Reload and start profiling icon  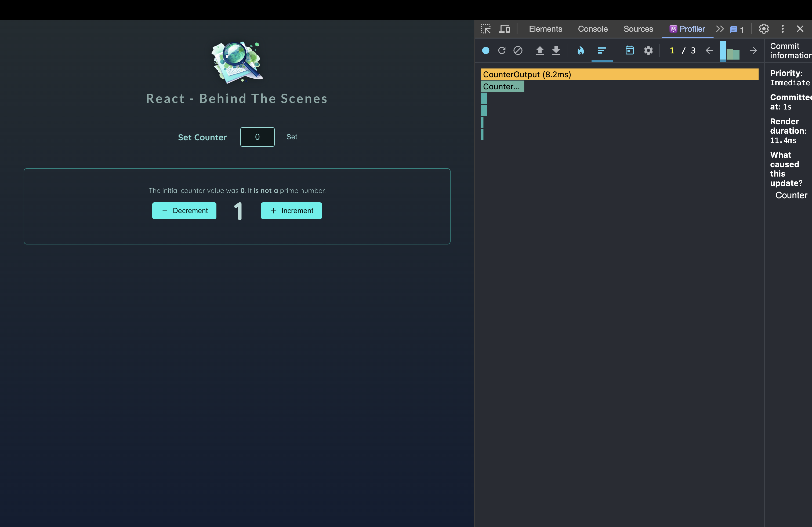coord(502,50)
